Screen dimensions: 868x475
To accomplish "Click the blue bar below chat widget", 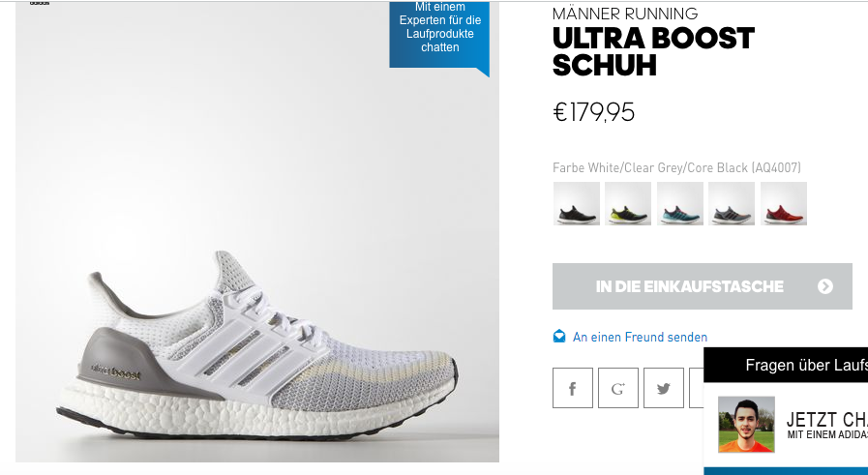I will tap(786, 471).
